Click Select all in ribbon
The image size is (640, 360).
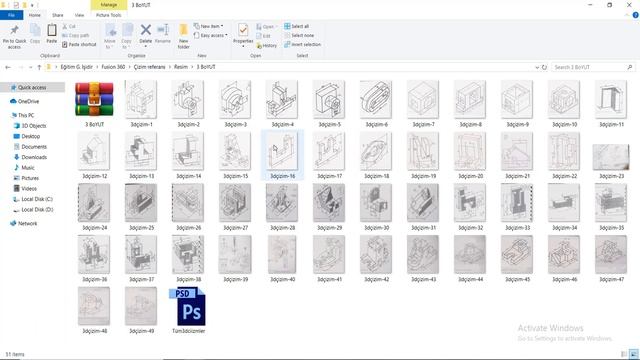coord(296,26)
